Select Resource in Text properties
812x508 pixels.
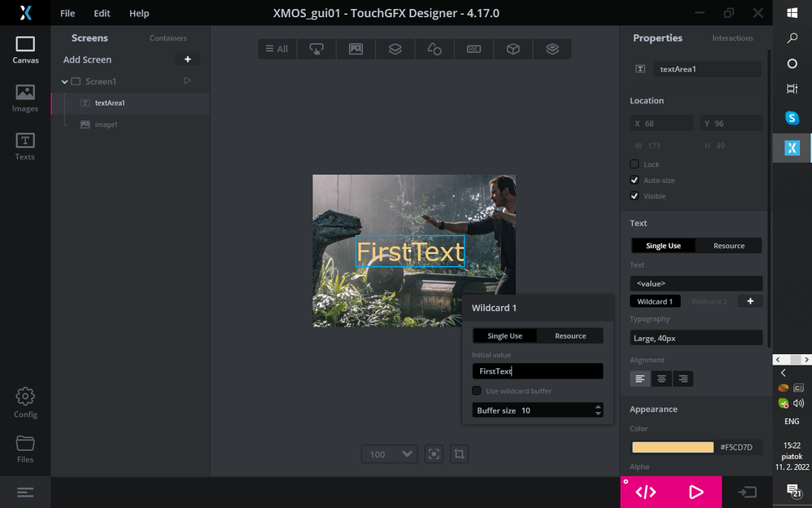(x=729, y=246)
